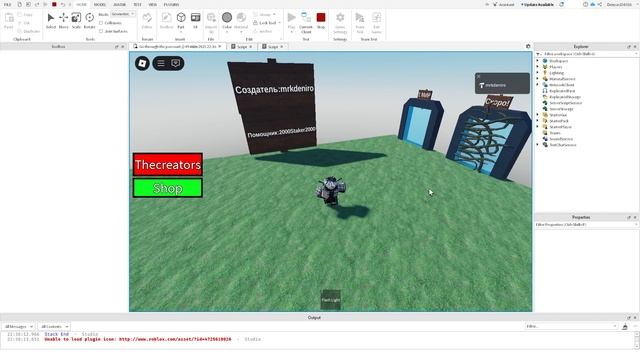The width and height of the screenshot is (640, 360).
Task: Expand the StarterPack tree node
Action: 538,121
